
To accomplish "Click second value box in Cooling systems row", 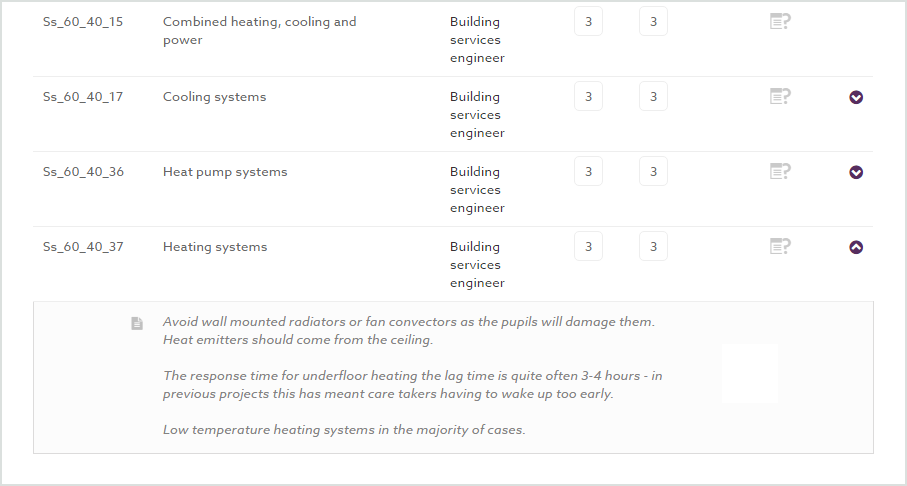I will click(653, 96).
